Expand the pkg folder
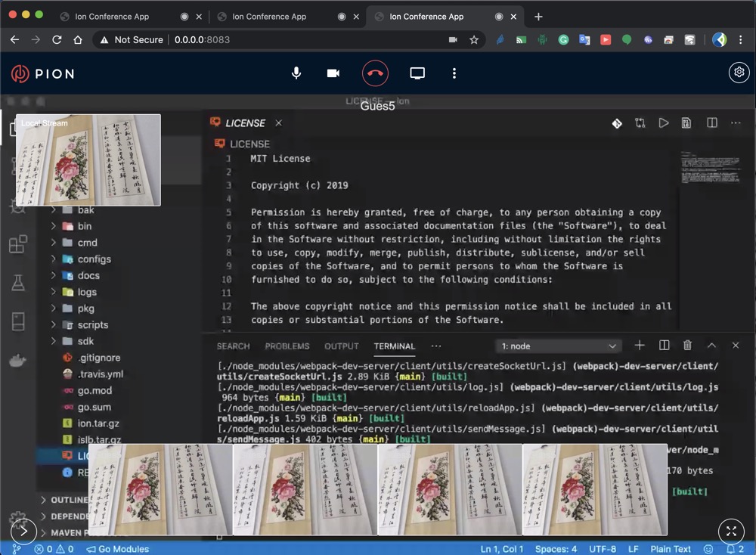 tap(86, 308)
